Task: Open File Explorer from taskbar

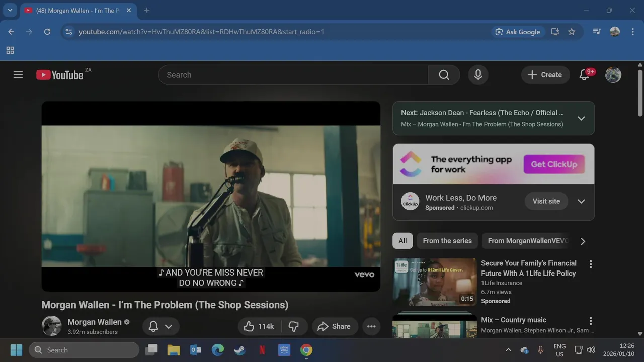Action: (173, 350)
